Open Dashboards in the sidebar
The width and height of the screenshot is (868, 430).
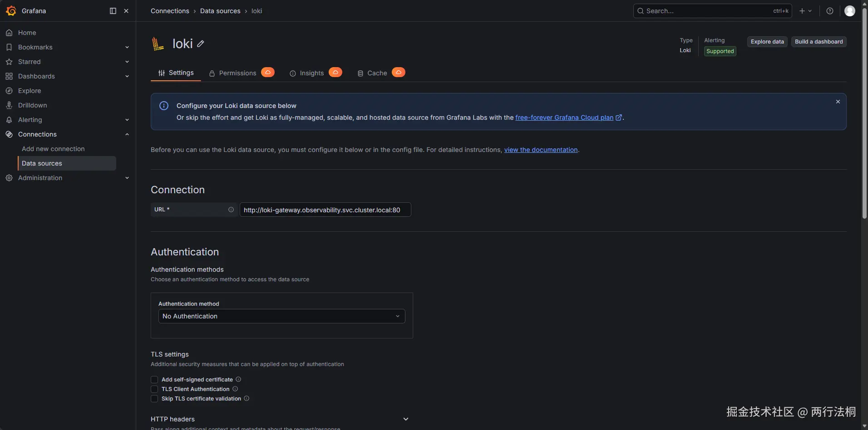(x=36, y=76)
